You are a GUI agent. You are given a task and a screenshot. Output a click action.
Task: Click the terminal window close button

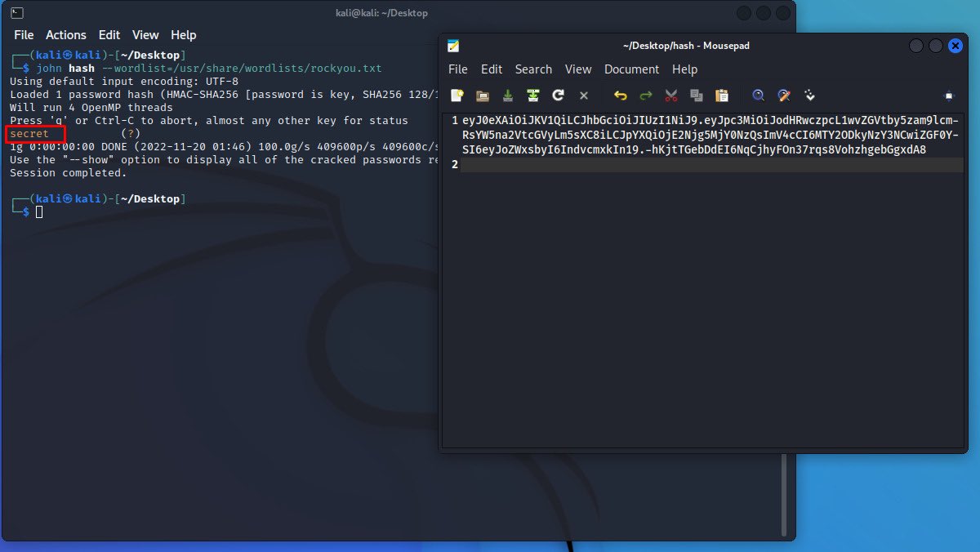[x=783, y=13]
